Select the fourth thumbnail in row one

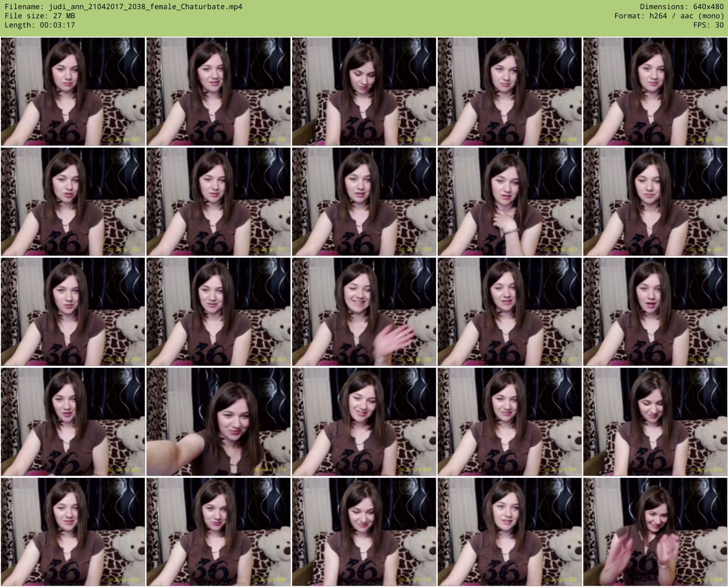point(509,92)
